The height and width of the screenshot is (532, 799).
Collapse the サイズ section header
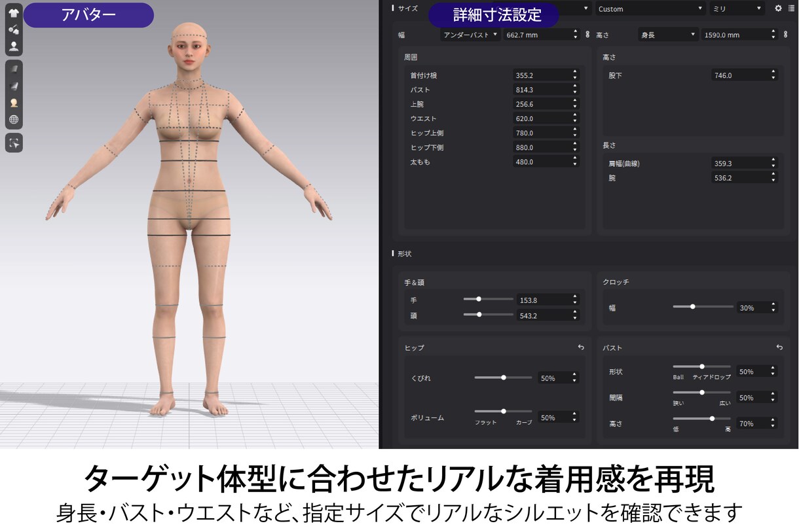[406, 9]
